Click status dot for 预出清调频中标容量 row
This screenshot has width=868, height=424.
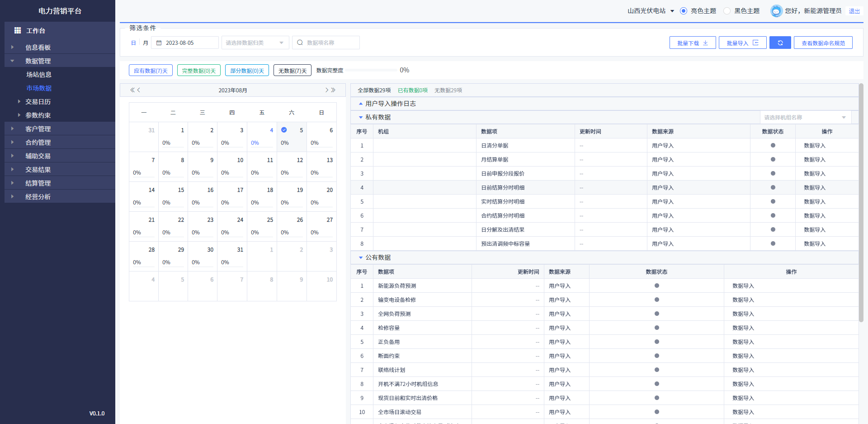[x=773, y=243]
